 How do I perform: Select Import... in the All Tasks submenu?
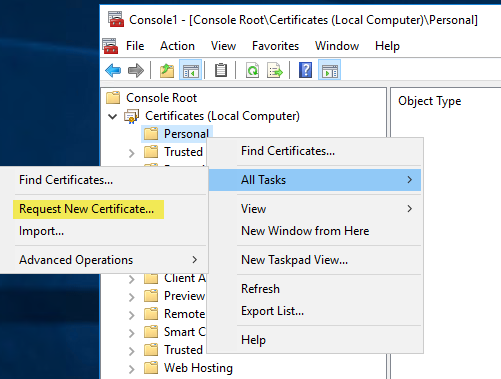pyautogui.click(x=42, y=231)
